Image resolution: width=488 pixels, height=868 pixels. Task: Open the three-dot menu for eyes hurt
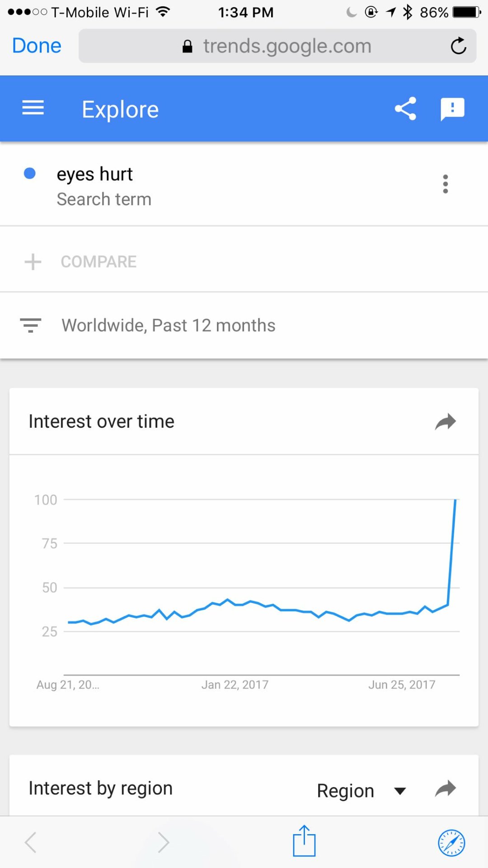446,184
